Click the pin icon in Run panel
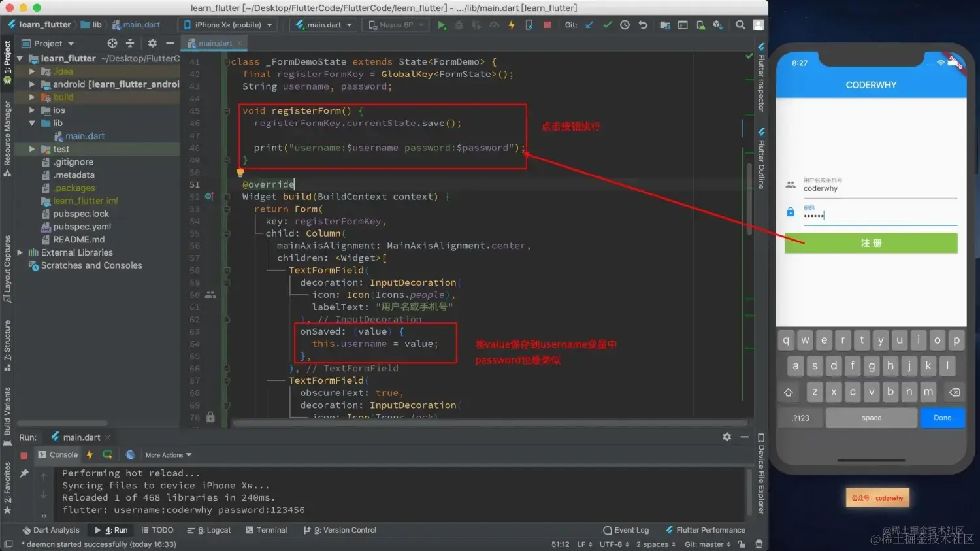Viewport: 980px width, 551px height. click(x=24, y=473)
